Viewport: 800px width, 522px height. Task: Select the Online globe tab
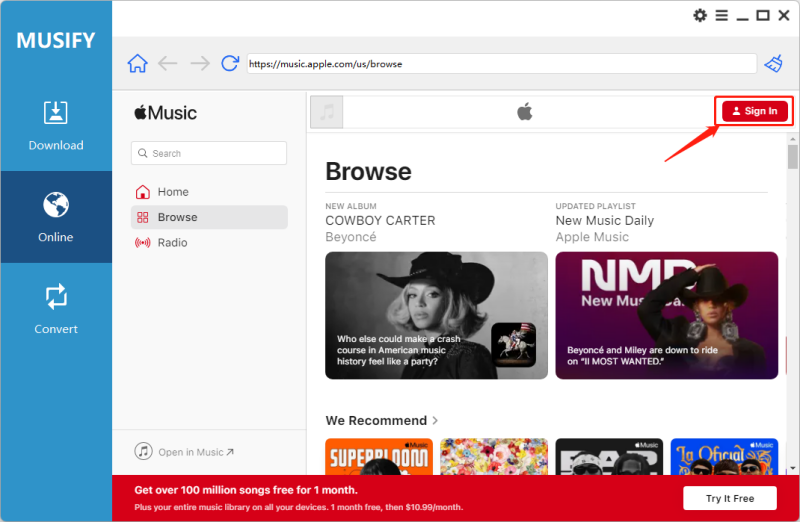click(x=56, y=217)
